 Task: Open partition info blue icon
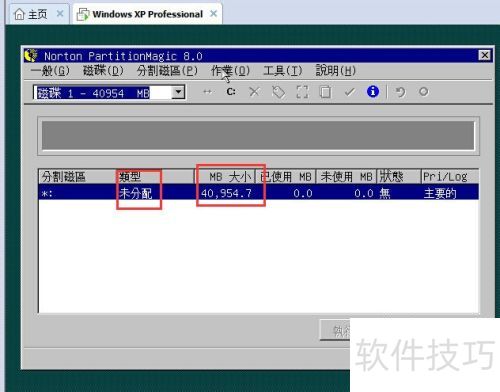(373, 92)
